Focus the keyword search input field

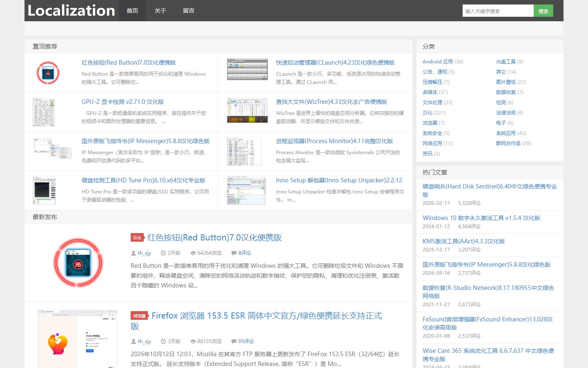(x=498, y=11)
